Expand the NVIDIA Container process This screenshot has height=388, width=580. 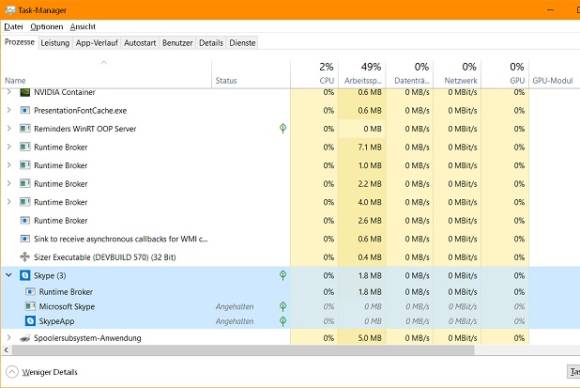tap(9, 92)
